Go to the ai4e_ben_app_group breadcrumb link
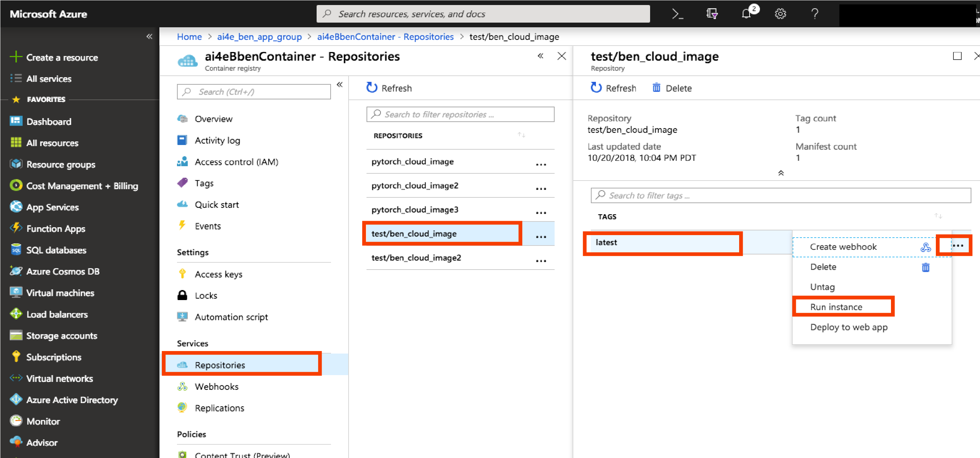 tap(259, 37)
